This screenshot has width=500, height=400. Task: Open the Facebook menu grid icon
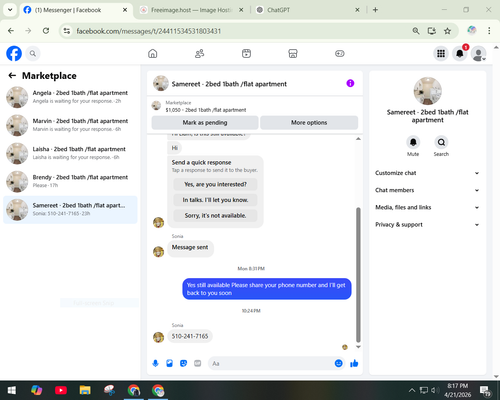441,53
